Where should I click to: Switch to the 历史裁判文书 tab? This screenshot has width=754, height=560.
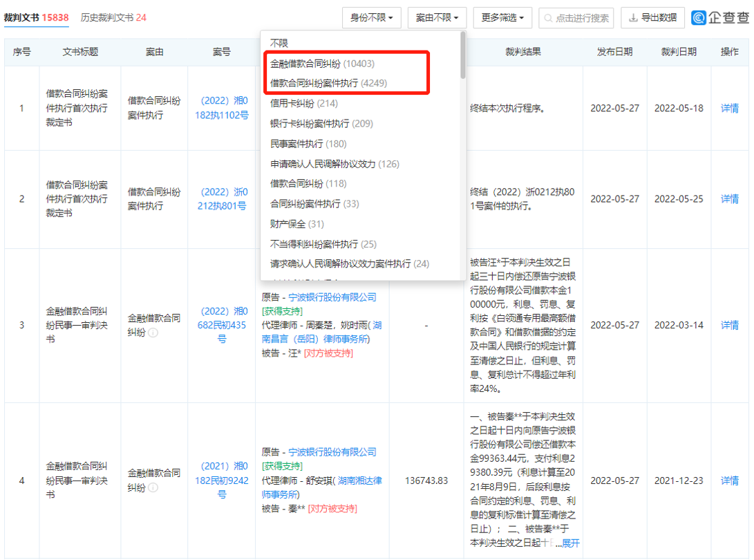[x=113, y=18]
